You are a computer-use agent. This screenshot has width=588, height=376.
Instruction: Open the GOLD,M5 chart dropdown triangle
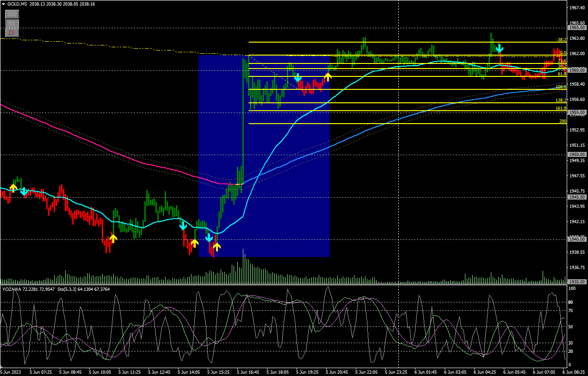pos(3,4)
